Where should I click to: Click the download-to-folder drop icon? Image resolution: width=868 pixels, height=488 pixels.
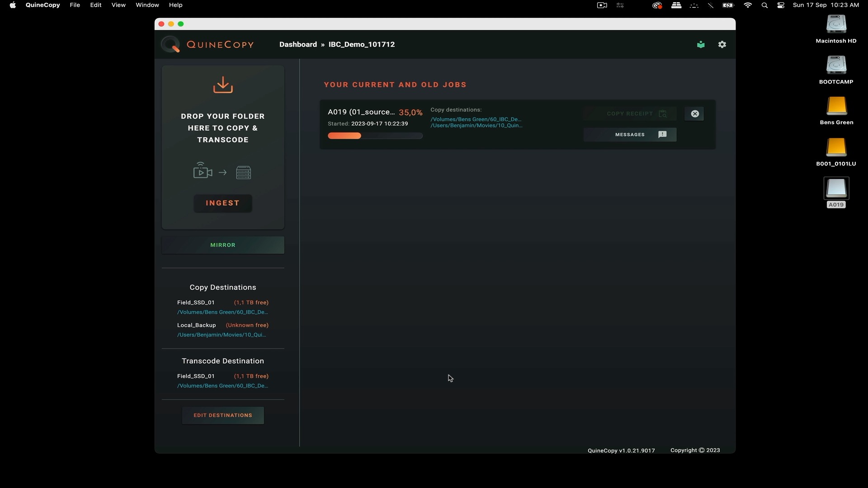click(223, 85)
